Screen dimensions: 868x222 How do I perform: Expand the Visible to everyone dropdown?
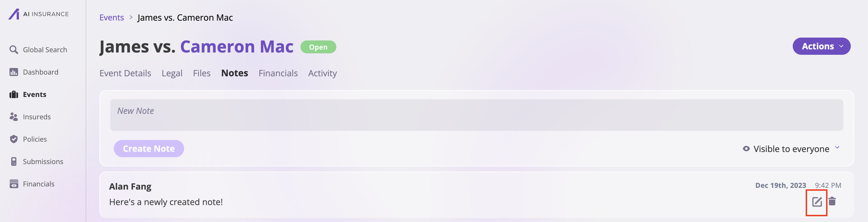coord(791,149)
